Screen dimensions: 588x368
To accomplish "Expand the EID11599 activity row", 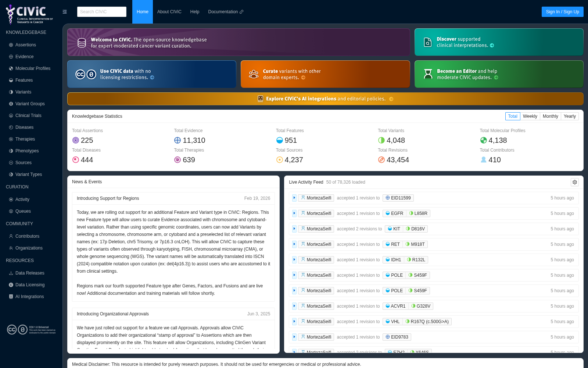I will pos(294,198).
